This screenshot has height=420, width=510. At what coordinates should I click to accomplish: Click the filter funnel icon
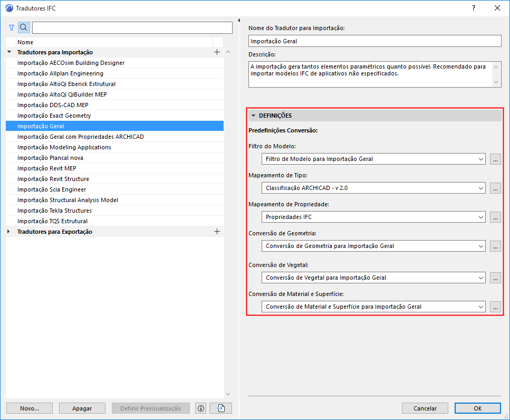tap(12, 27)
